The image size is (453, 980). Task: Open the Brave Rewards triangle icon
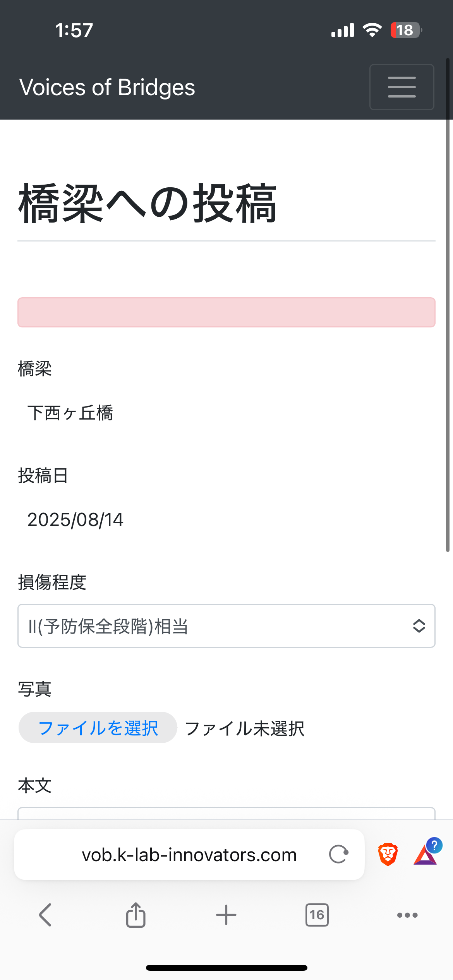pos(425,855)
